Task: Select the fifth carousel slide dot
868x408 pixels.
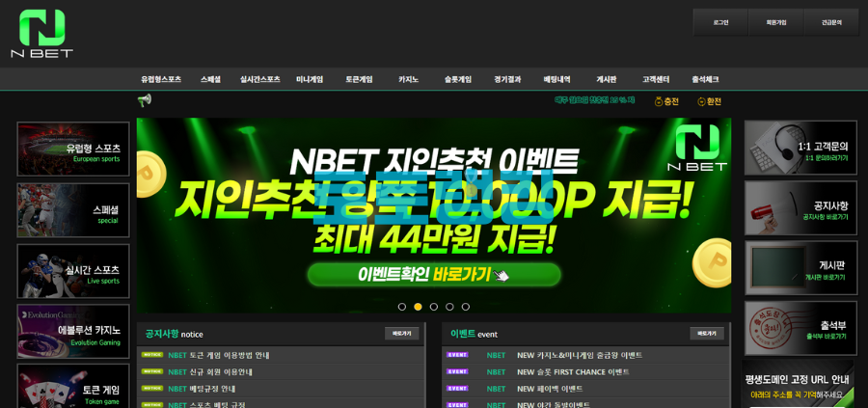Action: click(x=466, y=307)
